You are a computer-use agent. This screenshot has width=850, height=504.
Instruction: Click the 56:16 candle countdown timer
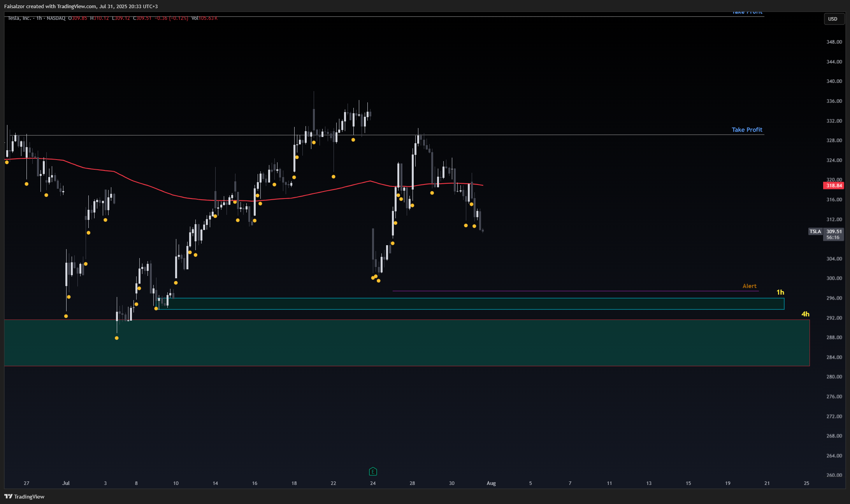pos(834,238)
